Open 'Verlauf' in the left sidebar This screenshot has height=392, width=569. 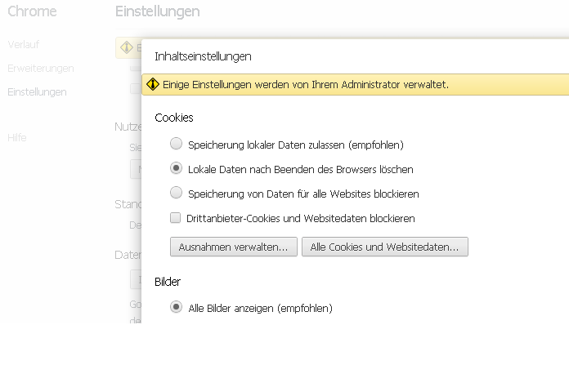coord(23,45)
